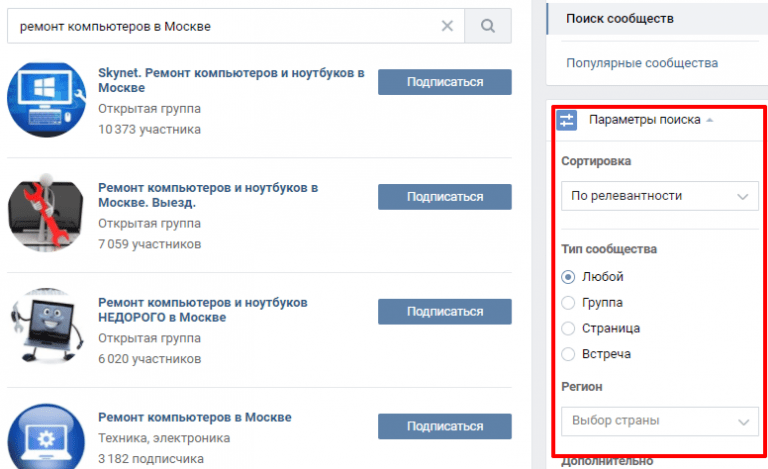
Task: Open the cartoon laptop group avatar
Action: (47, 327)
